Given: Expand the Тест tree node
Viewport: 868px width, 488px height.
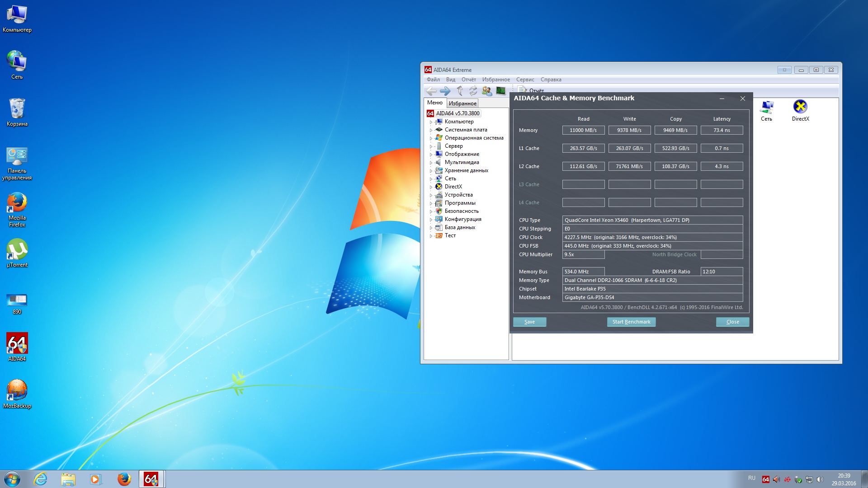Looking at the screenshot, I should [431, 236].
